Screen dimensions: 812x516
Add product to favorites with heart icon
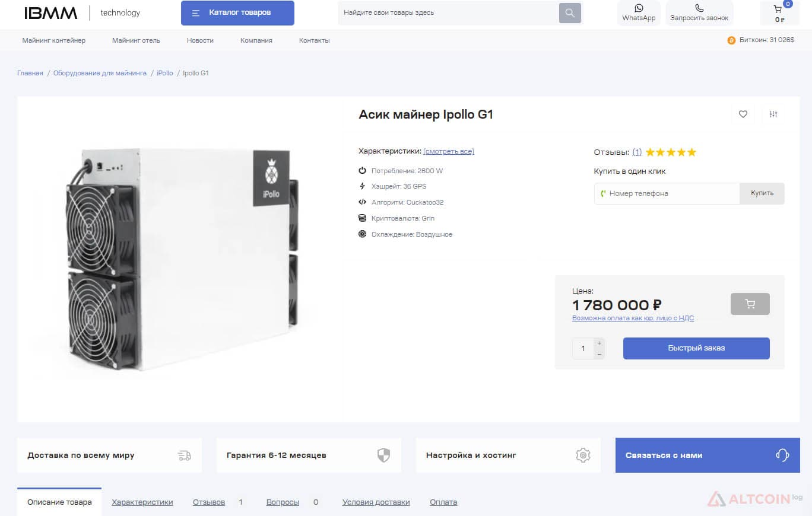point(743,114)
